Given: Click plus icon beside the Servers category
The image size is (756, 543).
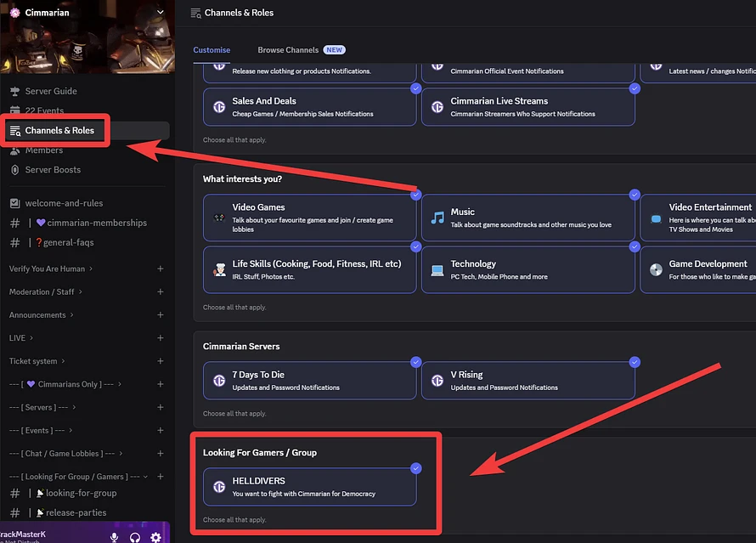Looking at the screenshot, I should 160,408.
